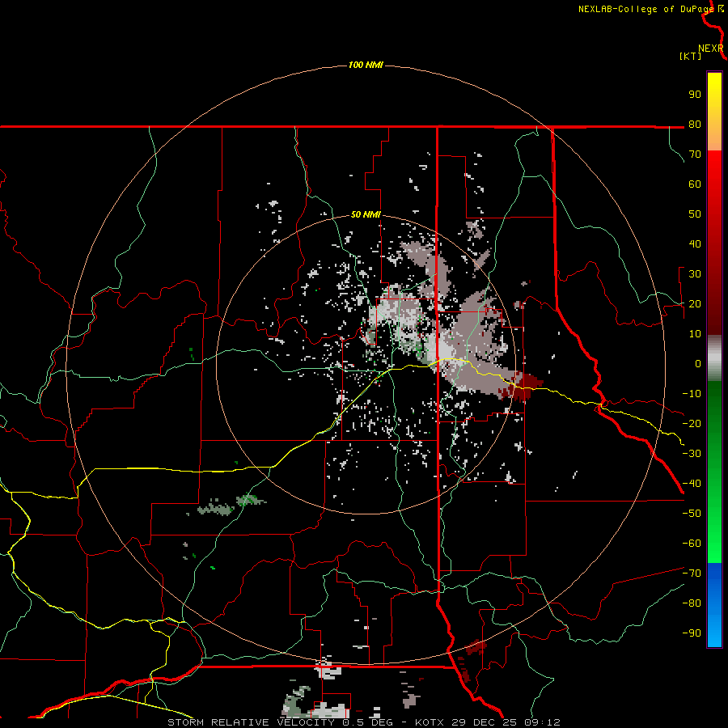Select the 70 value on velocity scale
728x728 pixels.
pyautogui.click(x=695, y=154)
